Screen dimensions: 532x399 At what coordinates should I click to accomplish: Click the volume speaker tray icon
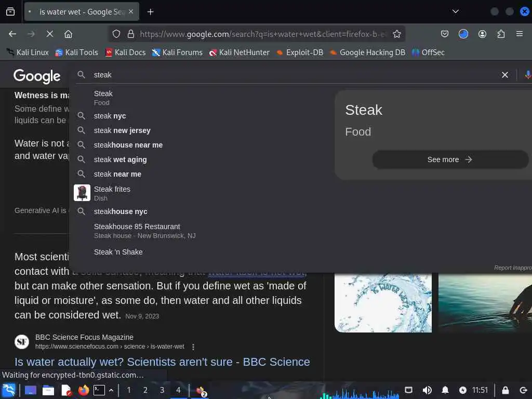tap(427, 390)
